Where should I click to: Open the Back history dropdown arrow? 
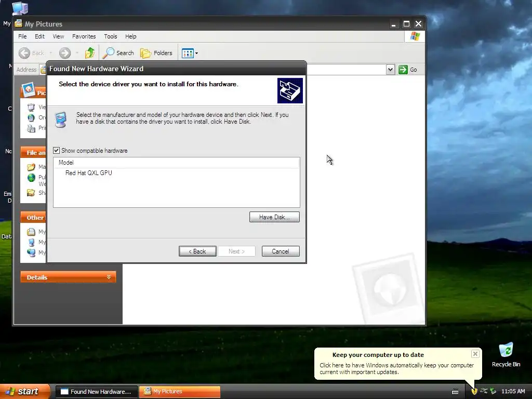(51, 53)
